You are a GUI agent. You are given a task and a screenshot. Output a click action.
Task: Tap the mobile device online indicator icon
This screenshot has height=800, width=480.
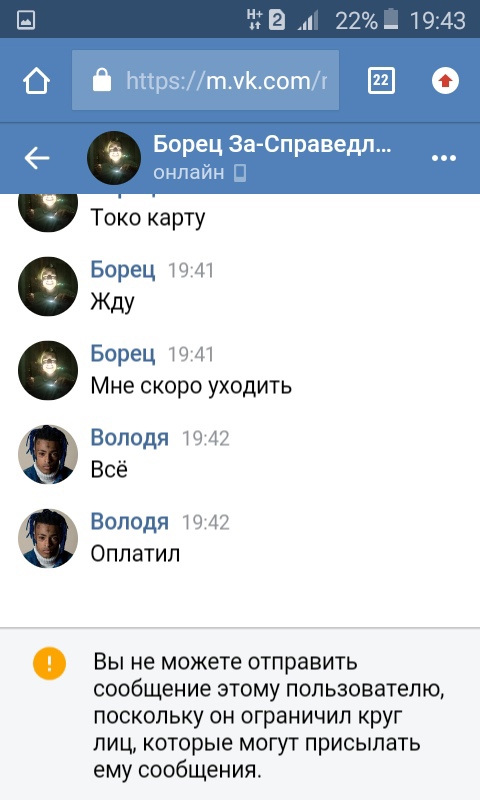(x=240, y=173)
